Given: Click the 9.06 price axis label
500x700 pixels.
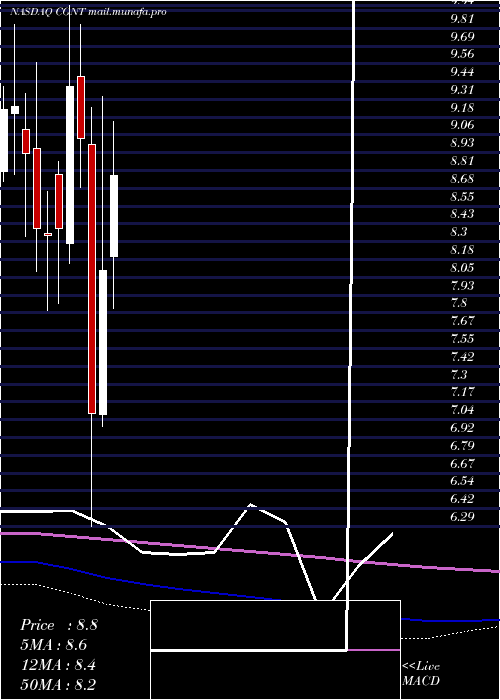Looking at the screenshot, I should pyautogui.click(x=462, y=125).
